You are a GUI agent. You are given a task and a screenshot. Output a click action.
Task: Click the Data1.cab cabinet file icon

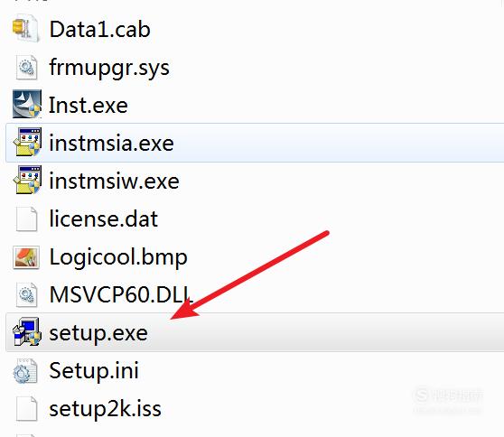click(x=26, y=29)
